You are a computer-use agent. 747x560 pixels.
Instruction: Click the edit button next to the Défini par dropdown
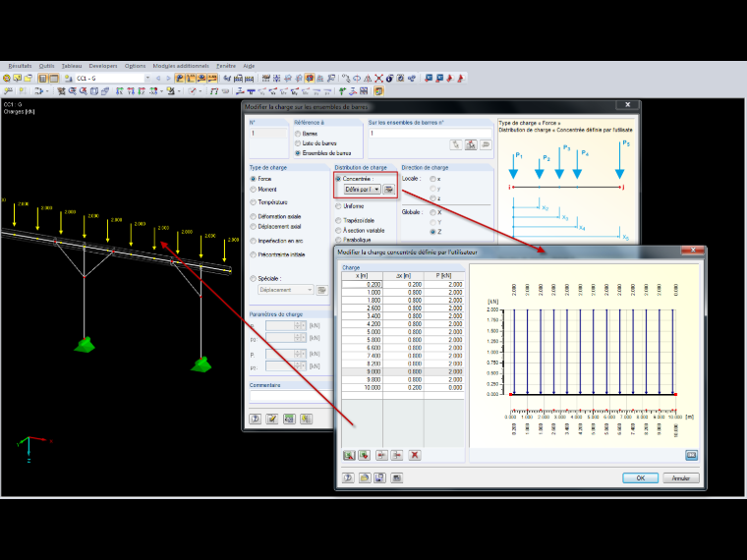(x=389, y=190)
